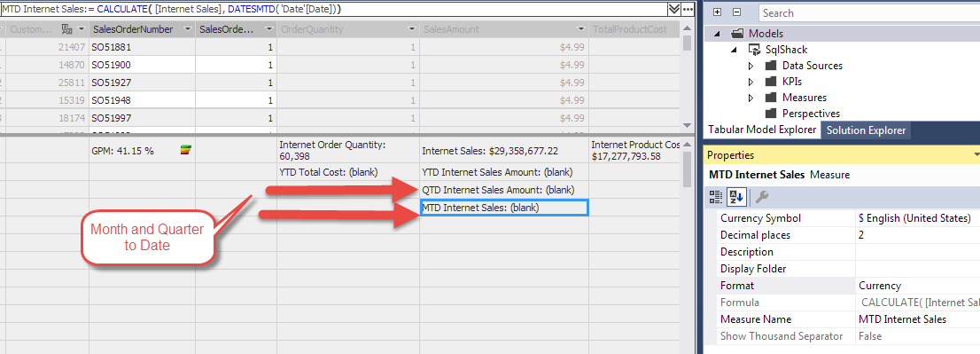
Task: Select the GPM: 41.15 % measure cell
Action: (x=143, y=150)
